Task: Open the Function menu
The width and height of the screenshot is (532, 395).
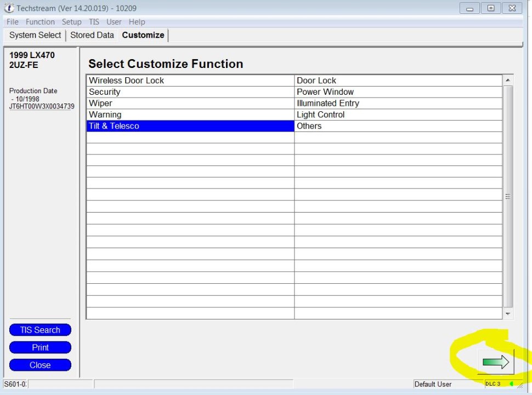Action: pos(40,22)
